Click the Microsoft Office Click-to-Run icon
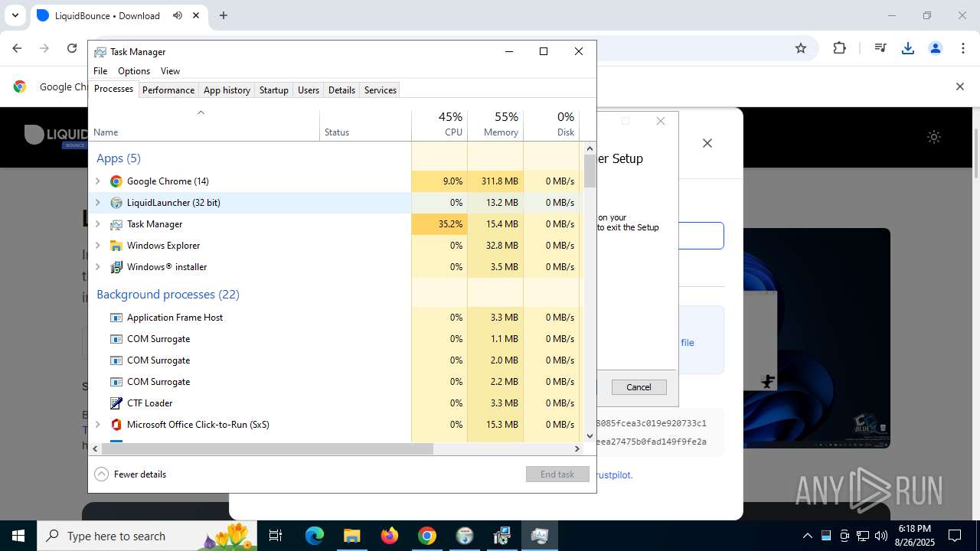This screenshot has width=980, height=551. [116, 425]
